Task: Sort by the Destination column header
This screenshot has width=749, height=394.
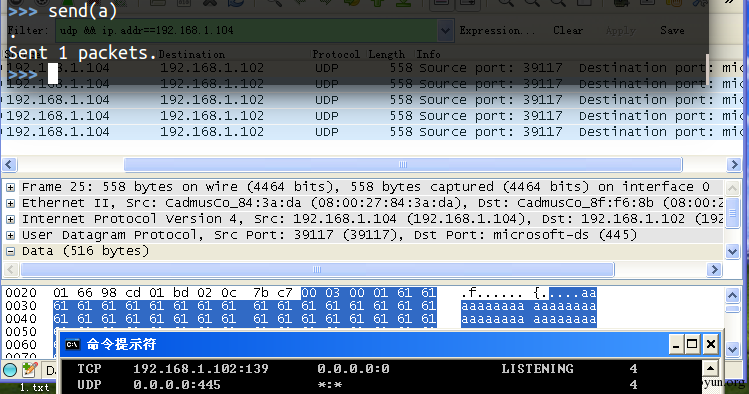Action: pos(191,54)
